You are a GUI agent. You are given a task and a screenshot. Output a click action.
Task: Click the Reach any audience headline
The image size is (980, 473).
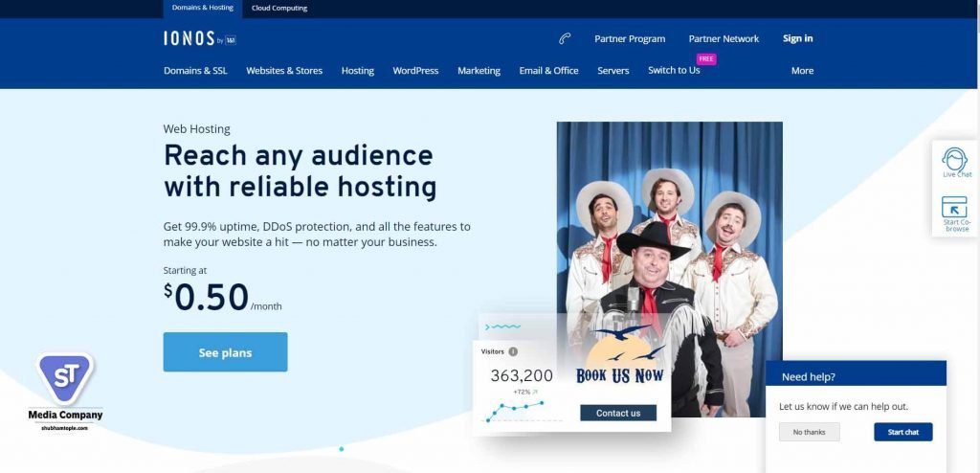[300, 170]
